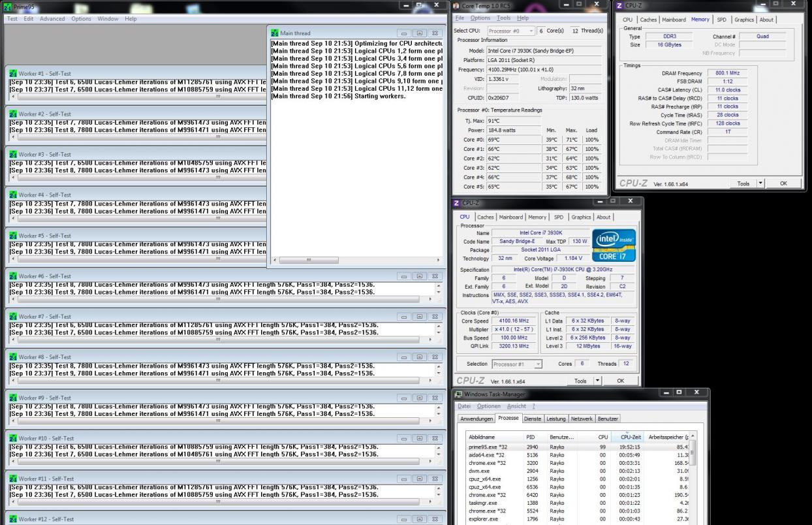Click the Windows Task-Manager title icon
This screenshot has height=525, width=812.
pos(458,394)
